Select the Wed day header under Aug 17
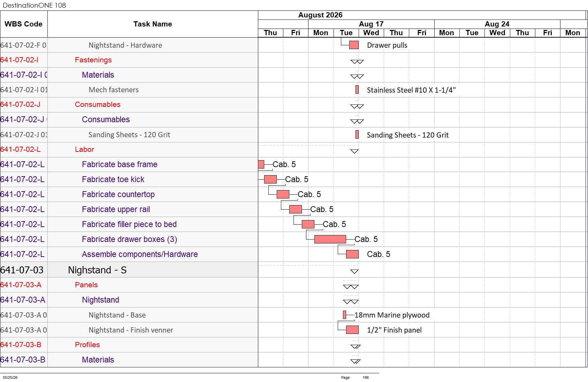 (x=371, y=33)
